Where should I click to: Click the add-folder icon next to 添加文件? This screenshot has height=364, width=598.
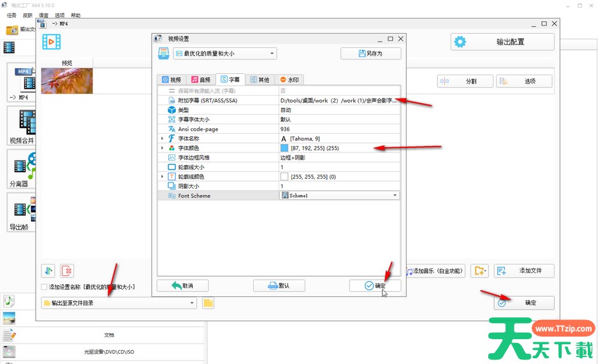[x=480, y=271]
